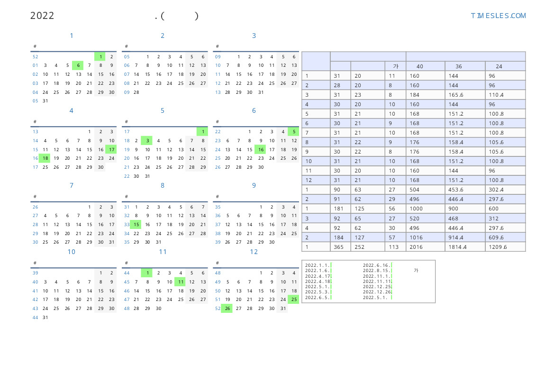
Task: Select the month 1 heading
Action: point(72,36)
